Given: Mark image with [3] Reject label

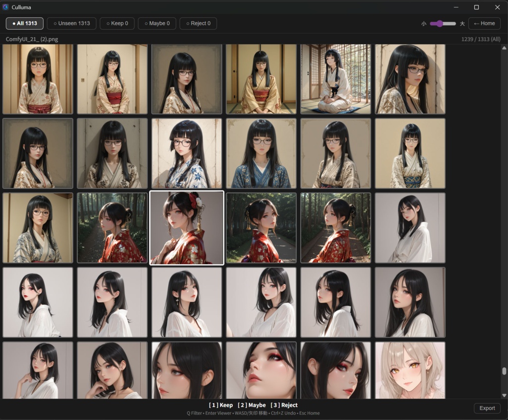Looking at the screenshot, I should click(284, 405).
